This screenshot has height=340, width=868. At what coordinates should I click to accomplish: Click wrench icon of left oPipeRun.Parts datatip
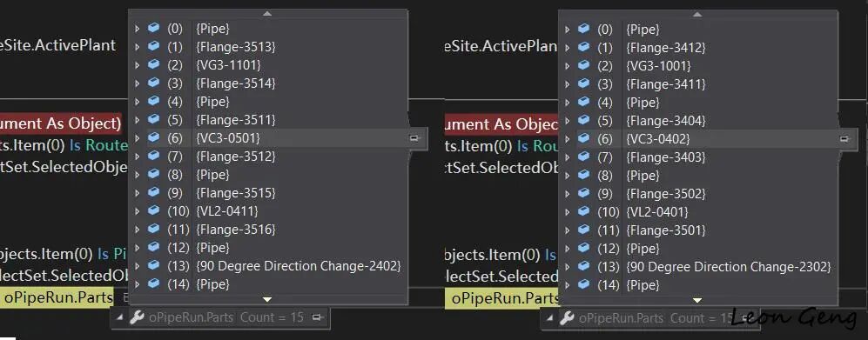point(137,317)
